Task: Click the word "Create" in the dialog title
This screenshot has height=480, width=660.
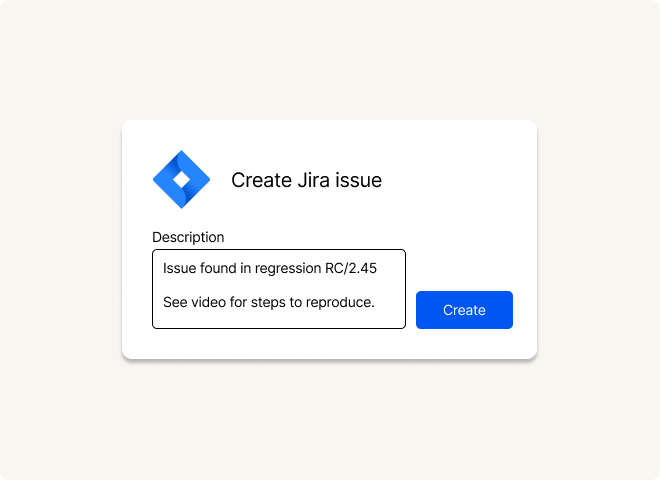Action: click(255, 180)
